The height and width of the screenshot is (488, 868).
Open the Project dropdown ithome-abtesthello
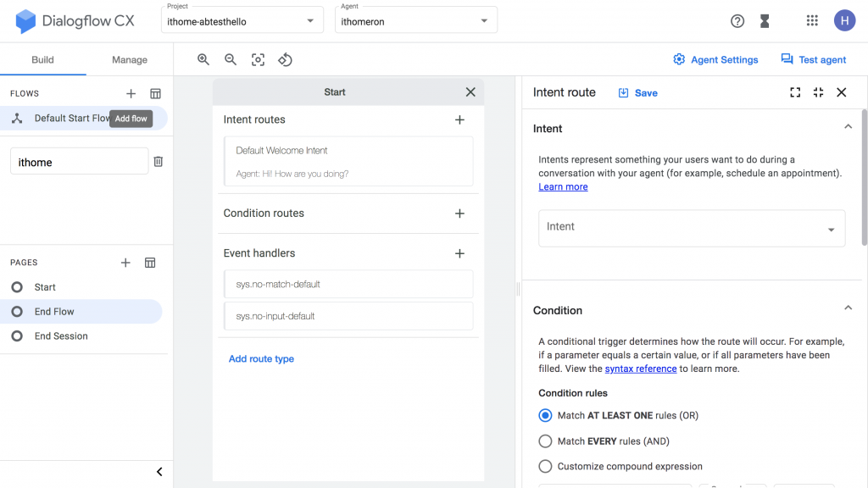pyautogui.click(x=242, y=21)
